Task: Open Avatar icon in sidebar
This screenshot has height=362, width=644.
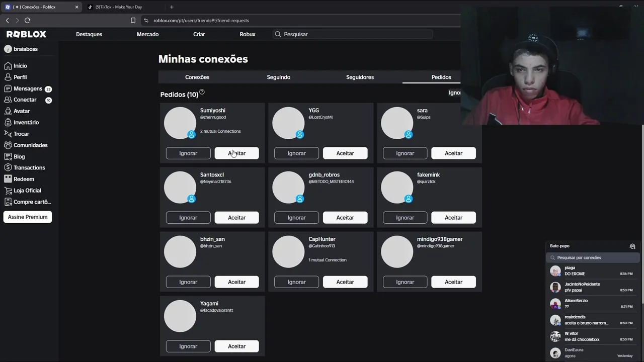Action: [x=8, y=111]
